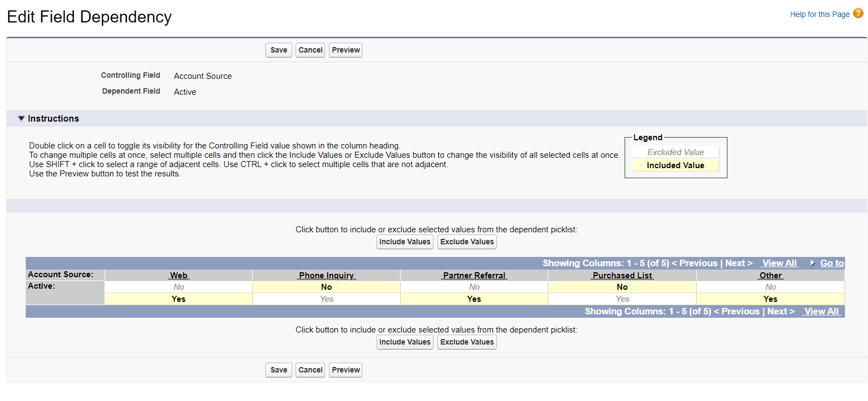Toggle the Yes cell under Phone Inquiry
868x401 pixels.
pyautogui.click(x=327, y=299)
